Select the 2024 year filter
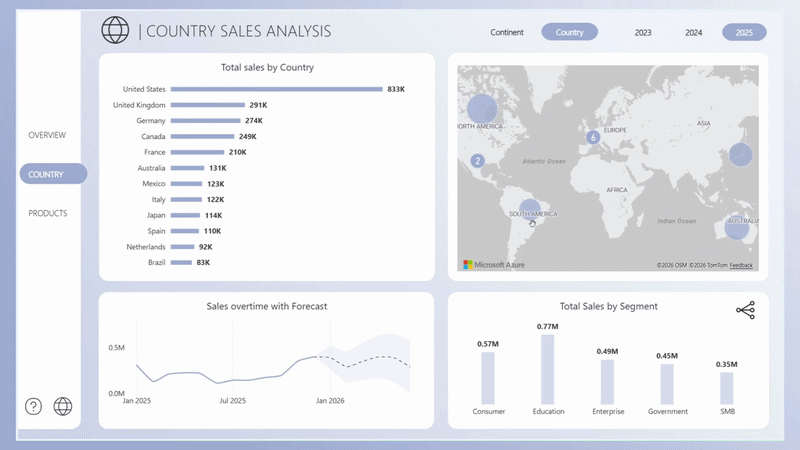 point(693,33)
